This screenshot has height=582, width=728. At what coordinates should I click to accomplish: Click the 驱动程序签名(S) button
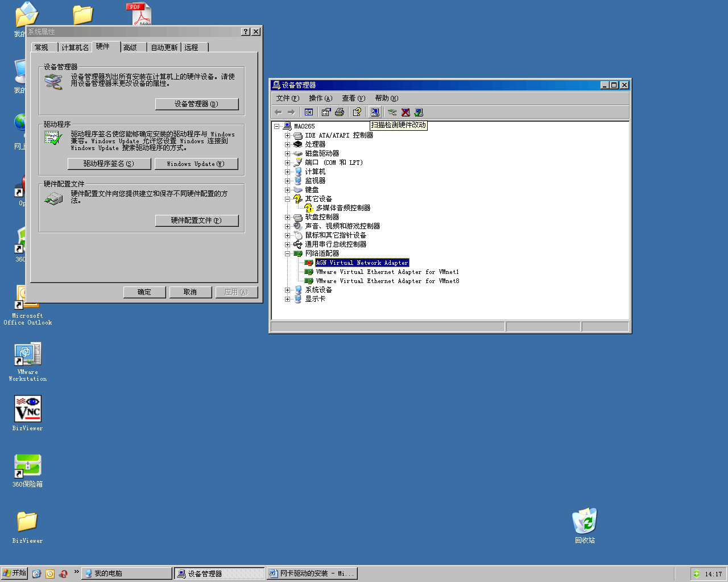pyautogui.click(x=109, y=164)
